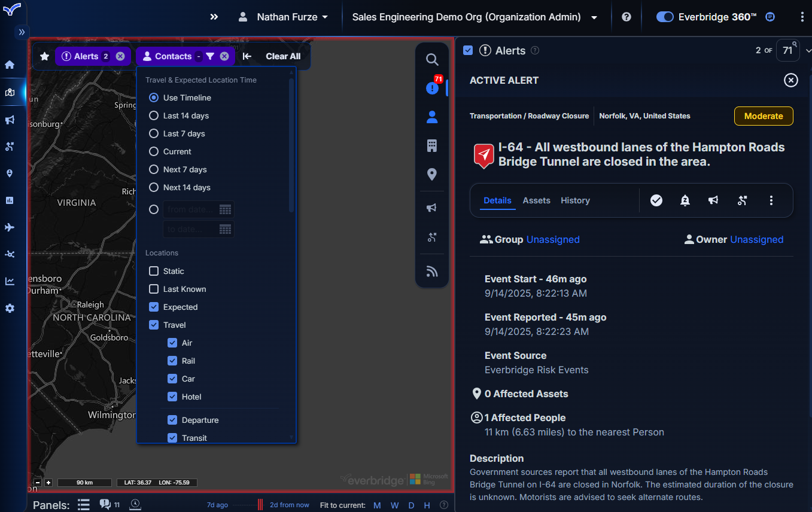Switch to the History tab
Viewport: 812px width, 512px height.
[575, 200]
